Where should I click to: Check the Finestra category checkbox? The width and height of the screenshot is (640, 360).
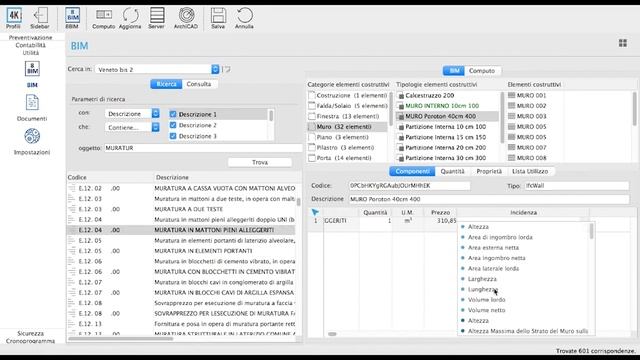(312, 116)
